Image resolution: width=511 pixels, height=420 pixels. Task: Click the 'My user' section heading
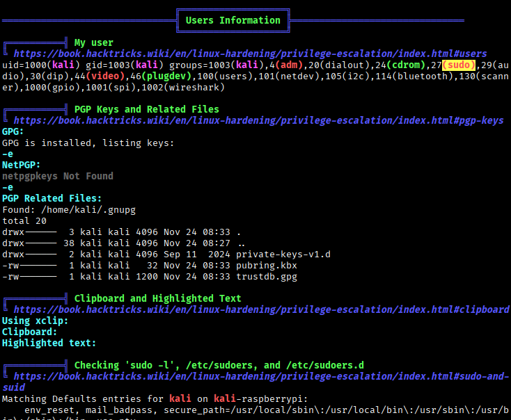(x=93, y=42)
